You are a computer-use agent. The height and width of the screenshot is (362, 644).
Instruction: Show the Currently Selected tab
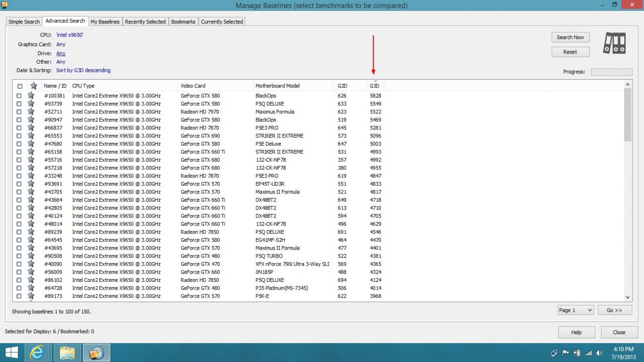tap(222, 22)
